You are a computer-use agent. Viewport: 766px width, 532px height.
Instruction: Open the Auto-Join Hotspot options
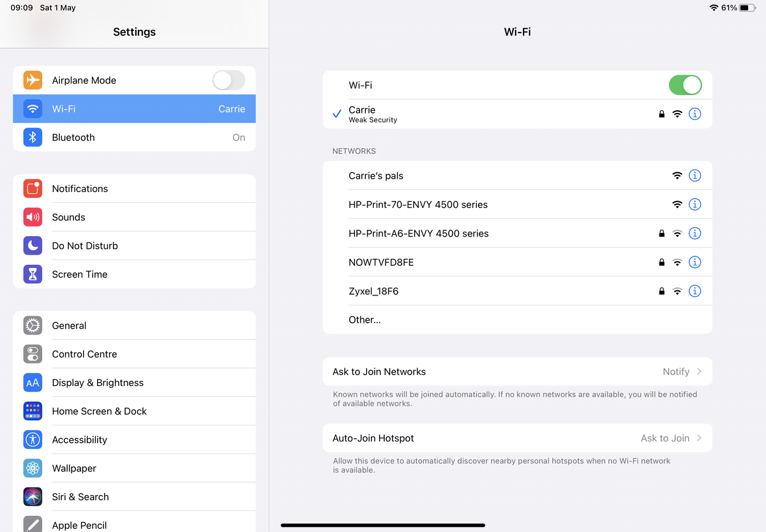coord(517,438)
